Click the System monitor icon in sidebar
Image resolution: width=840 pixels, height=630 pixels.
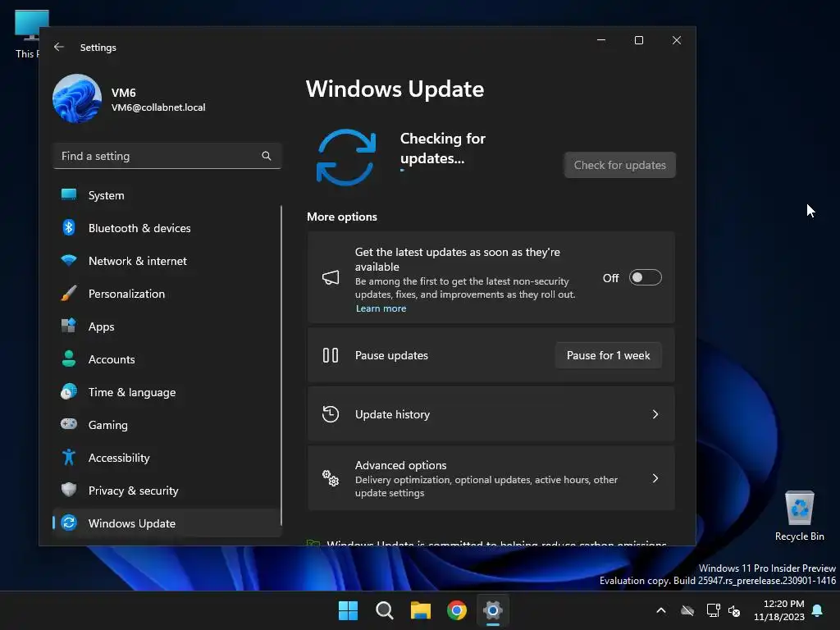point(69,195)
